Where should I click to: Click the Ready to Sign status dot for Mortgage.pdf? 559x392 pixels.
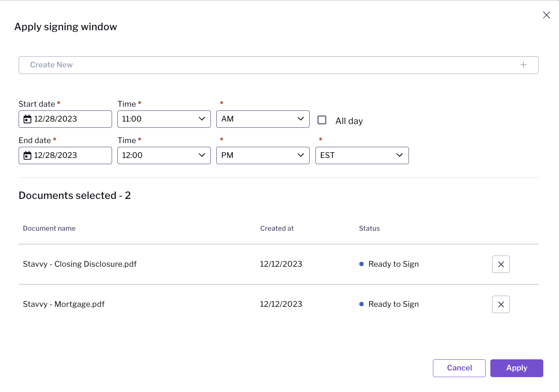point(361,304)
